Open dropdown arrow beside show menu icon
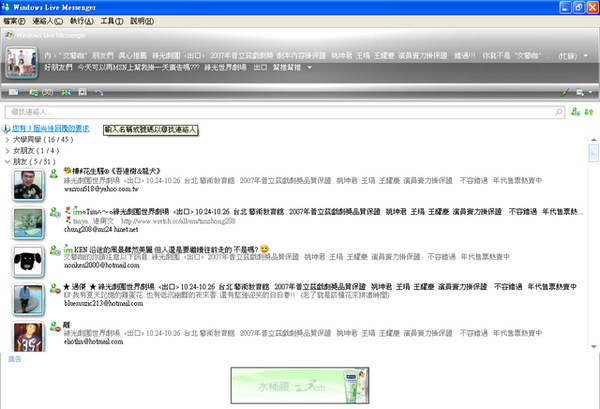The image size is (600, 409). coord(590,93)
